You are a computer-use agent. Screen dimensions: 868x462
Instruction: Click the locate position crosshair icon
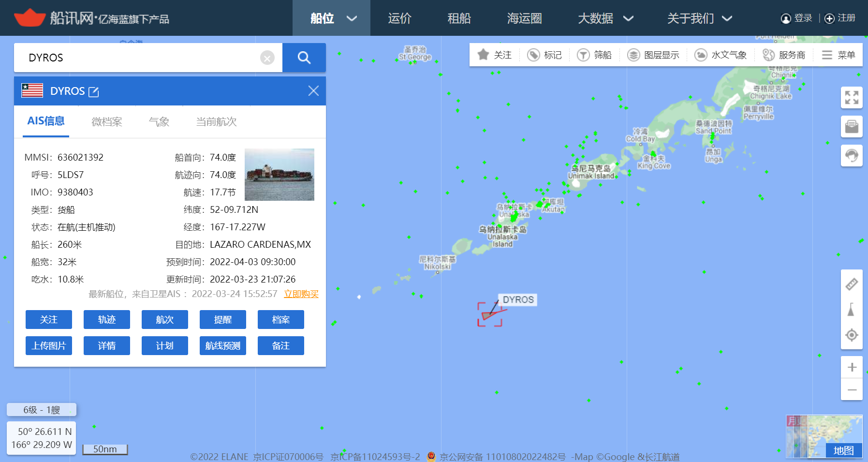pyautogui.click(x=852, y=335)
